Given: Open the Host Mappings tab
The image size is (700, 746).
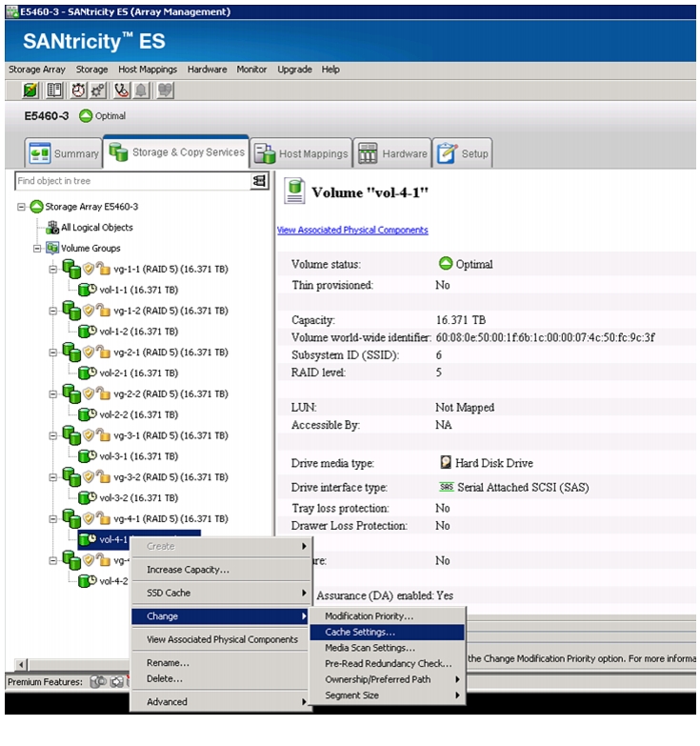Looking at the screenshot, I should pos(302,153).
